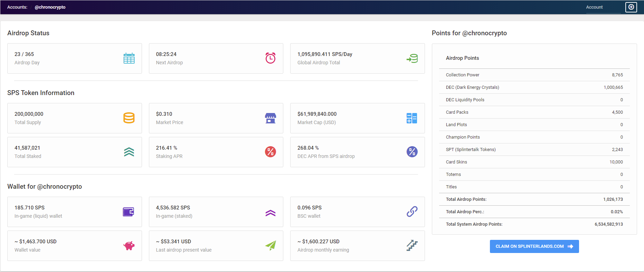
Task: Click the ~ $53.341 USD last airdrop value
Action: pyautogui.click(x=173, y=242)
